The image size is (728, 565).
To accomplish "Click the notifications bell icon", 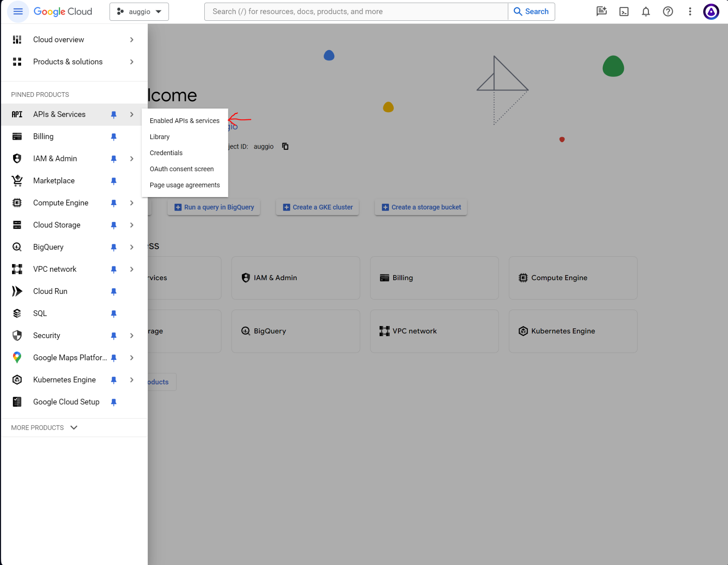I will [646, 12].
